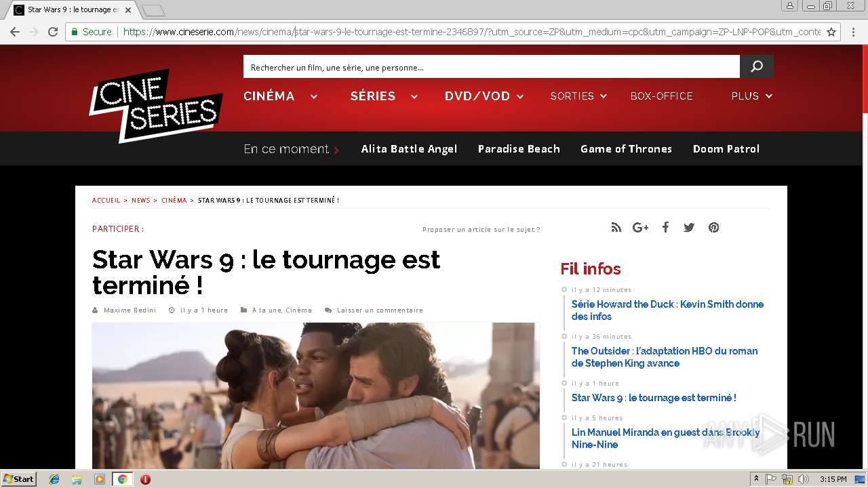868x488 pixels.
Task: Open Action Center flag icon
Action: 771,479
